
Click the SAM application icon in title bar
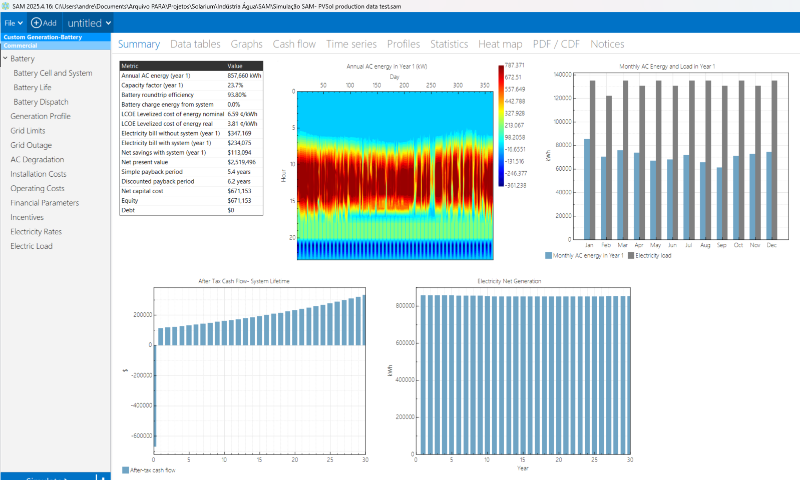[6, 6]
